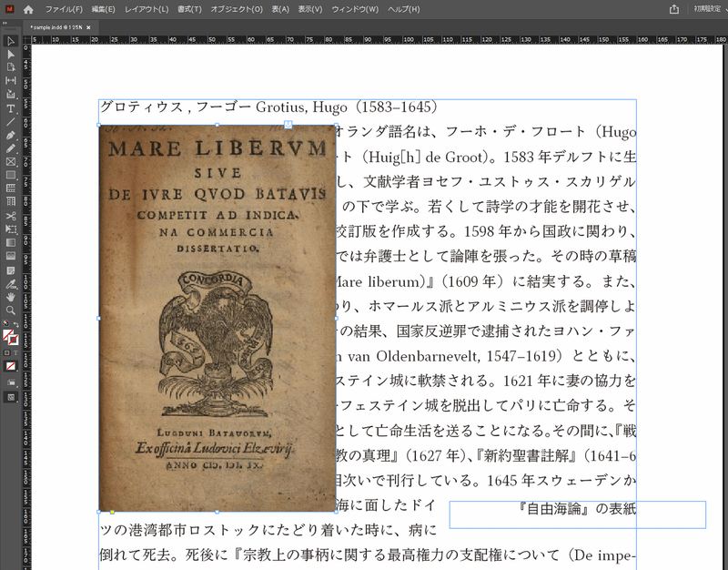
Task: Switch to the sample.indd document tab
Action: coord(56,27)
